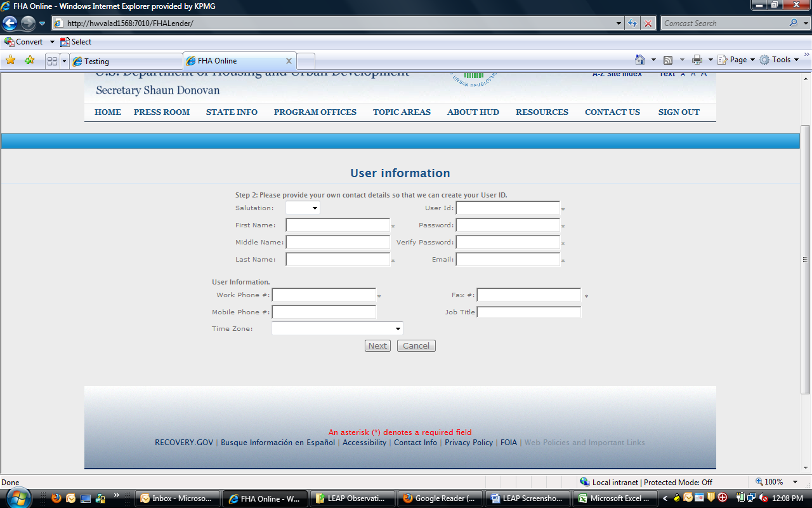Open CONTACT US in the navigation

tap(612, 112)
